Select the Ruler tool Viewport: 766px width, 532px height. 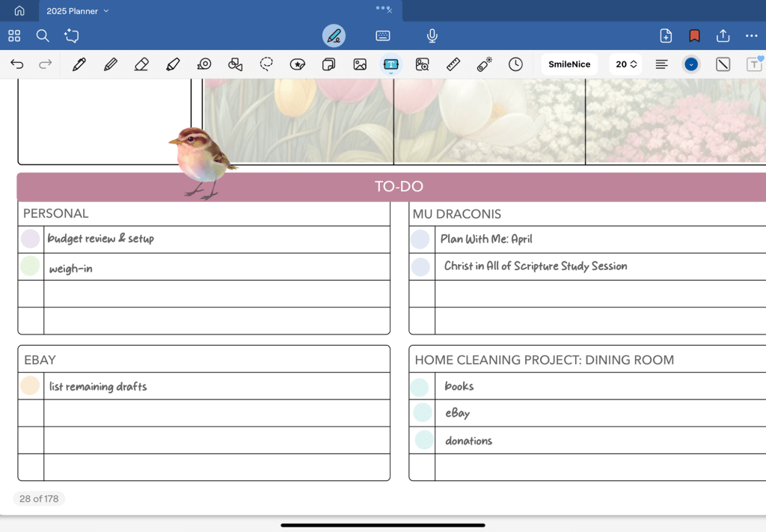pyautogui.click(x=453, y=64)
